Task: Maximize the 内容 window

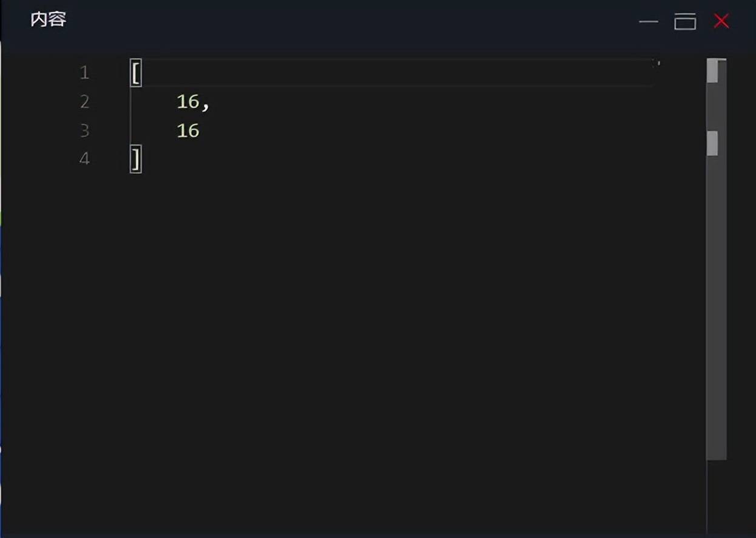Action: pyautogui.click(x=685, y=22)
